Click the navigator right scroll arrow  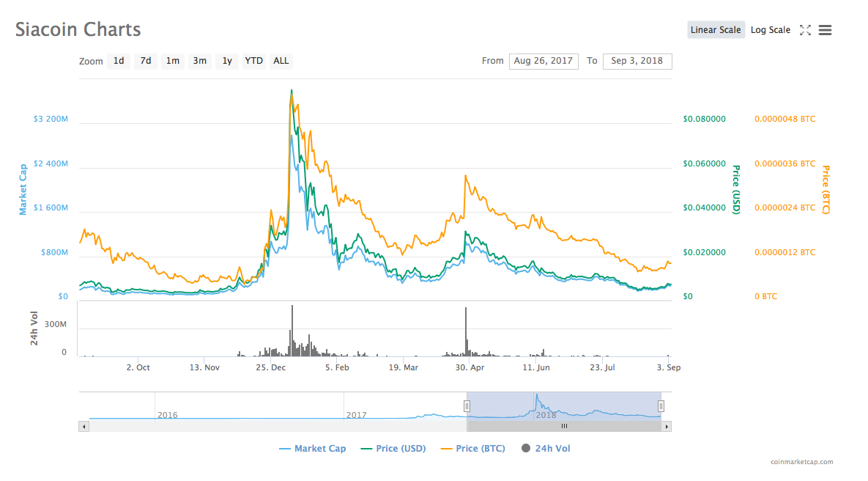pos(667,427)
